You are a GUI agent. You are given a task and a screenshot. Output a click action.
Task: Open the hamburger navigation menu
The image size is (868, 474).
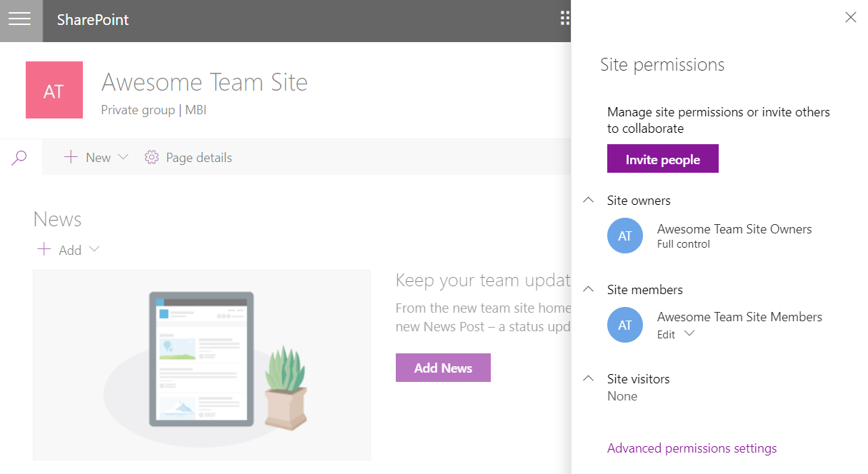point(20,20)
